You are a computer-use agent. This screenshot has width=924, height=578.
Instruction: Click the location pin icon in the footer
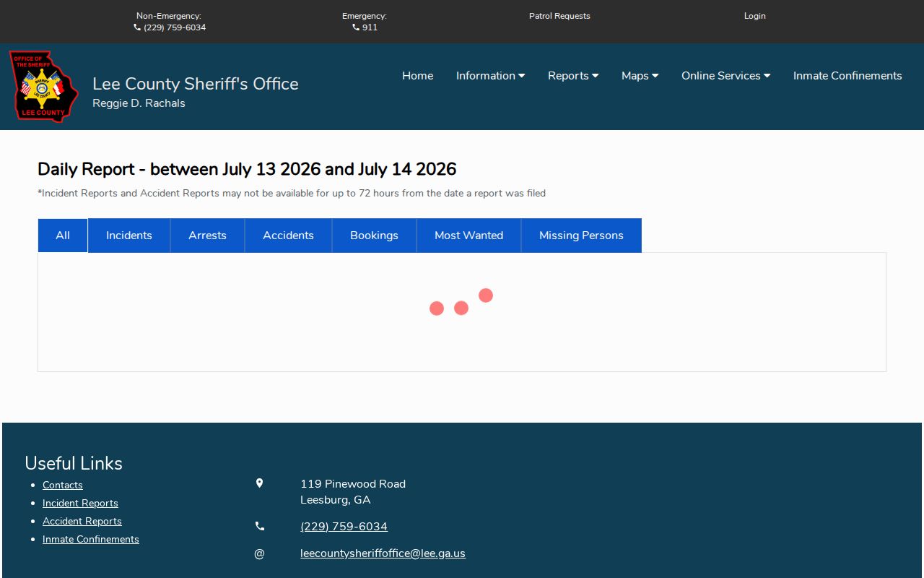pyautogui.click(x=260, y=483)
